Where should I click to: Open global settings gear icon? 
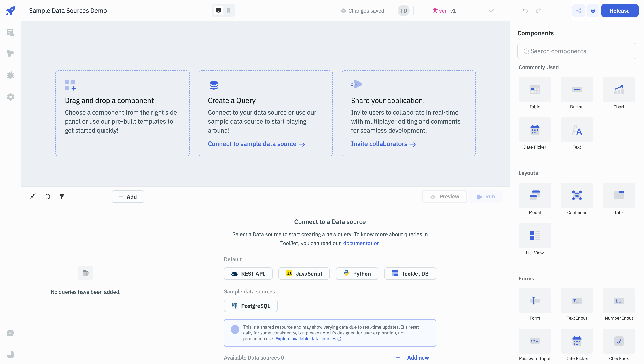11,97
